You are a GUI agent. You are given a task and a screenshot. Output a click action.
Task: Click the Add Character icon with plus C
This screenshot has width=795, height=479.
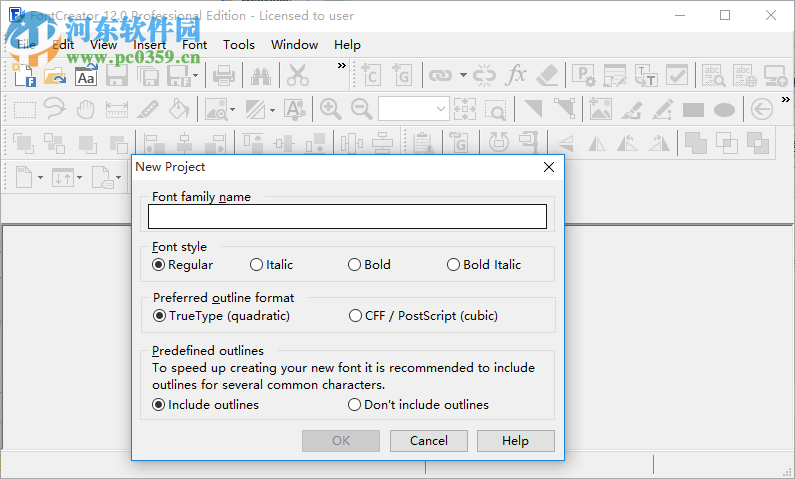tap(372, 76)
